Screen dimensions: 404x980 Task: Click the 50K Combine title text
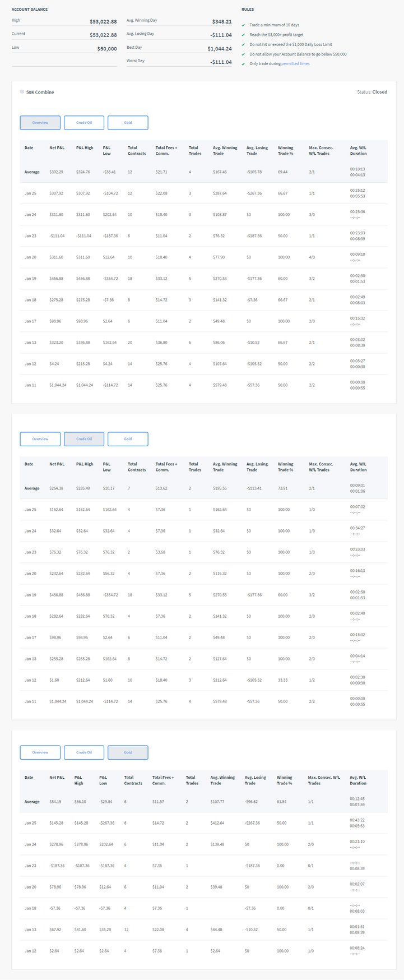(x=40, y=92)
